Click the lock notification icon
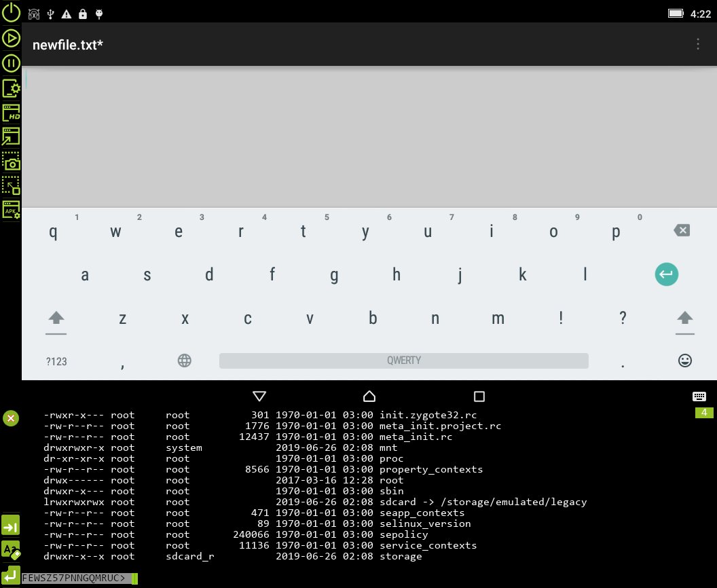 (83, 14)
